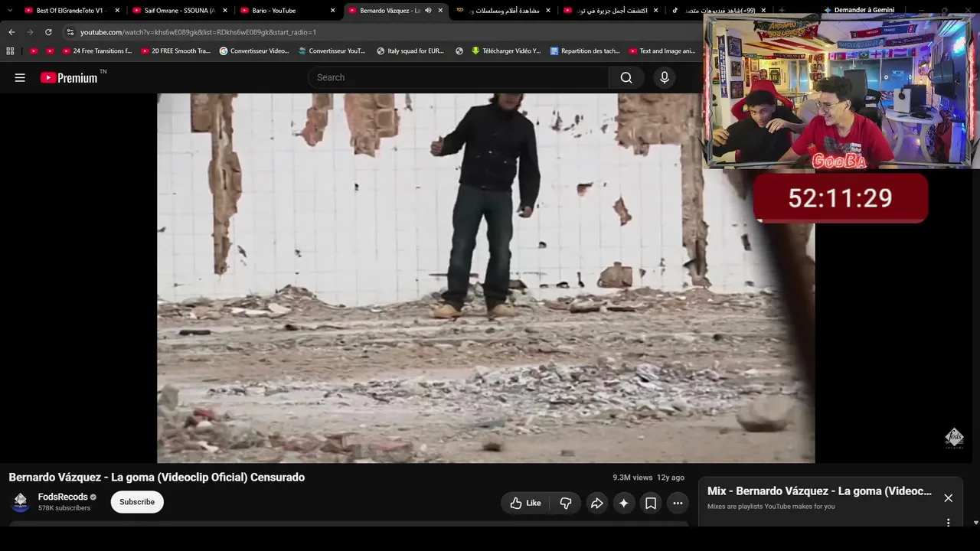Open the Convertisseur YouT... bookmark
This screenshot has height=551, width=980.
(332, 51)
